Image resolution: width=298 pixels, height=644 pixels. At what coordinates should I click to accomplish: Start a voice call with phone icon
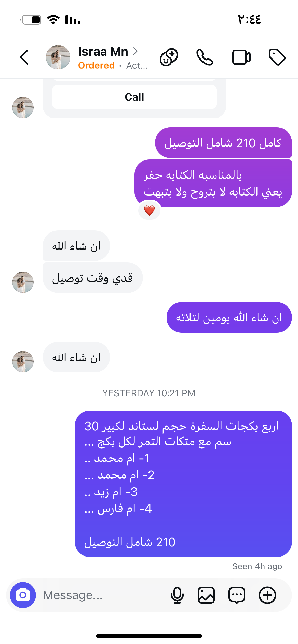pos(205,57)
